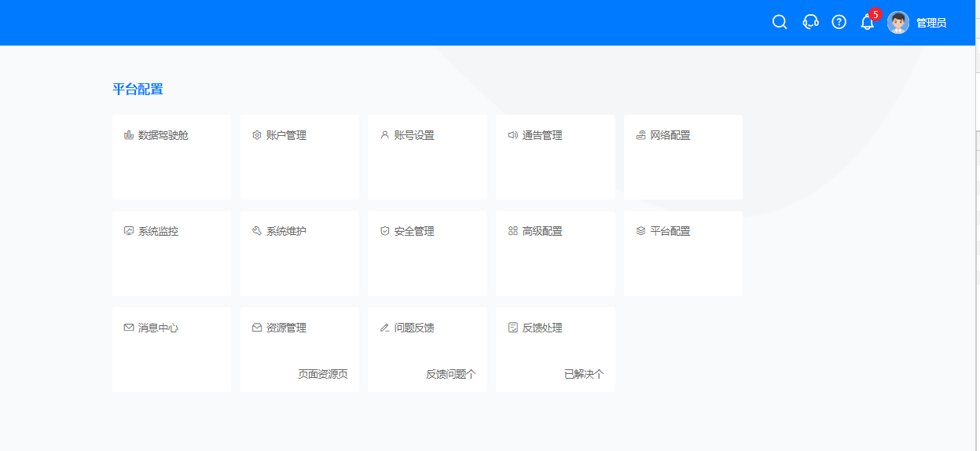This screenshot has width=980, height=451.
Task: Open the 高级配置 card
Action: (x=556, y=254)
